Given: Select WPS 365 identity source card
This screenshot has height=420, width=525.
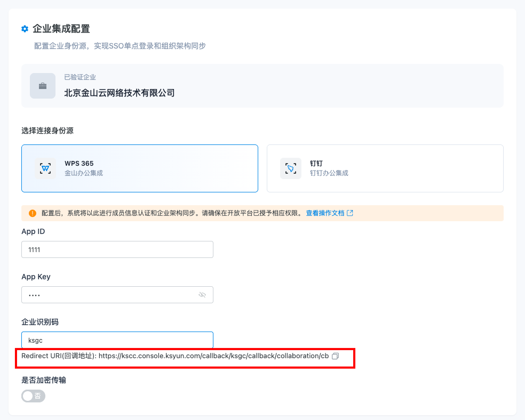Looking at the screenshot, I should (x=140, y=168).
